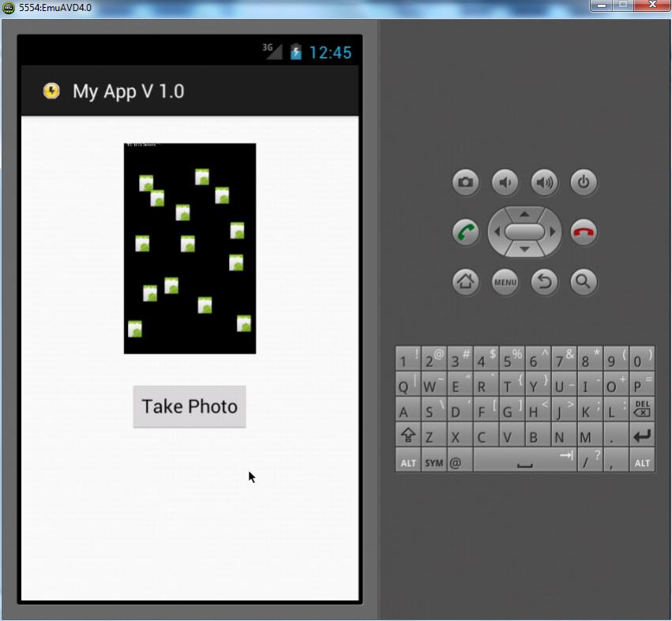Screen dimensions: 672x621
Task: Click the volume up hardware button
Action: pyautogui.click(x=544, y=182)
